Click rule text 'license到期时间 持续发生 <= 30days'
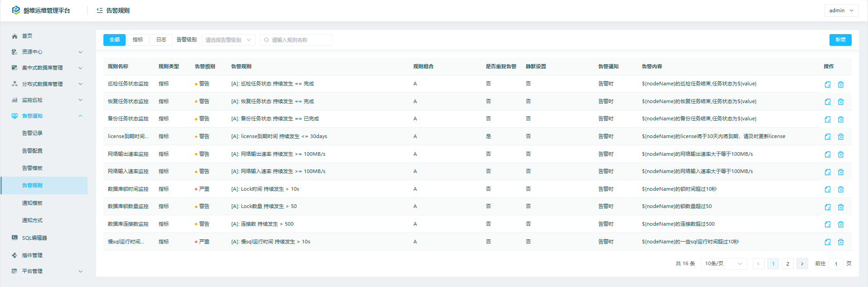The height and width of the screenshot is (287, 868). (x=284, y=136)
